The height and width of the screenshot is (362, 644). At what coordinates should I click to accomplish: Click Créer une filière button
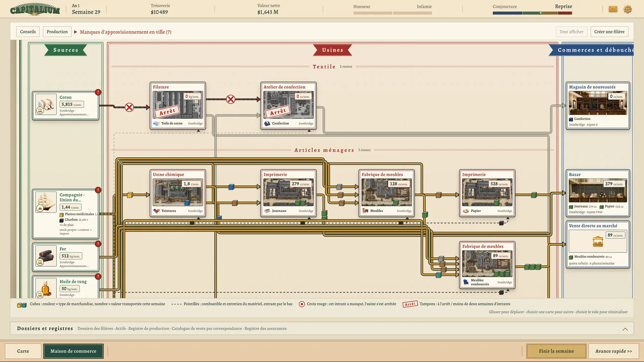[x=609, y=32]
